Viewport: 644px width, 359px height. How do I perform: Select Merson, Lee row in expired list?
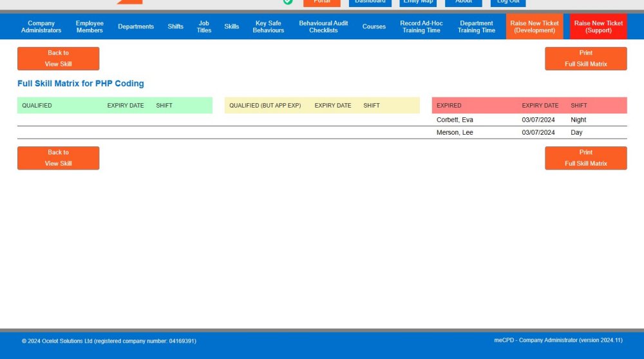click(x=455, y=133)
